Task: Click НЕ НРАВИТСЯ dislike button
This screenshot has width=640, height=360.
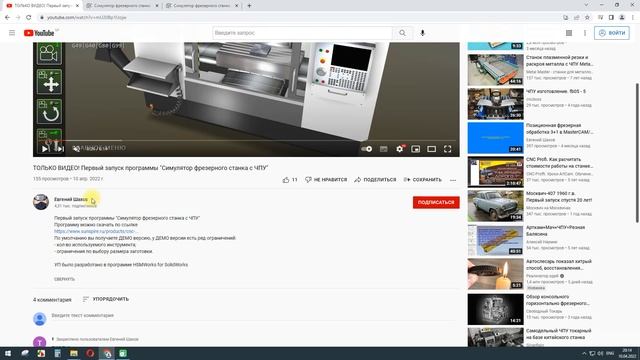Action: click(326, 180)
